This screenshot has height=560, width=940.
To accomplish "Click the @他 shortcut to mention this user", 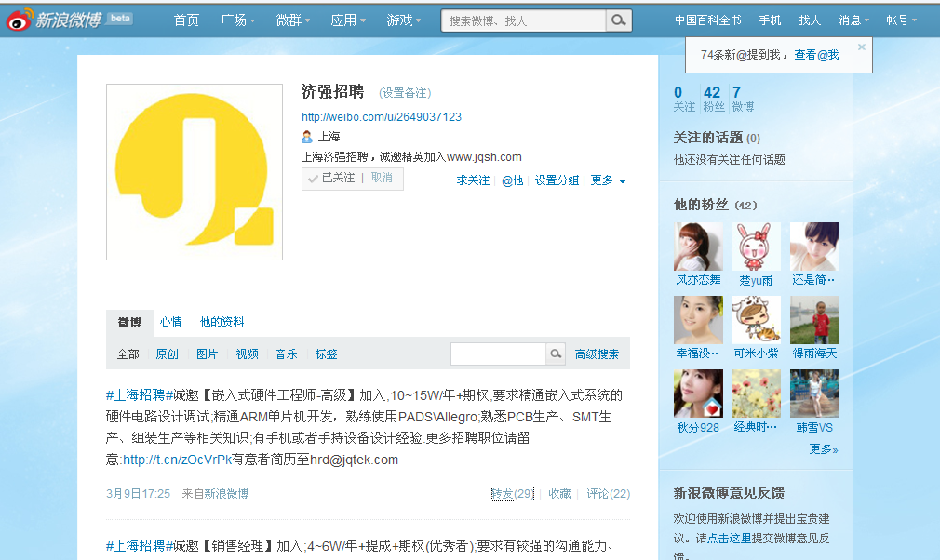I will 512,180.
